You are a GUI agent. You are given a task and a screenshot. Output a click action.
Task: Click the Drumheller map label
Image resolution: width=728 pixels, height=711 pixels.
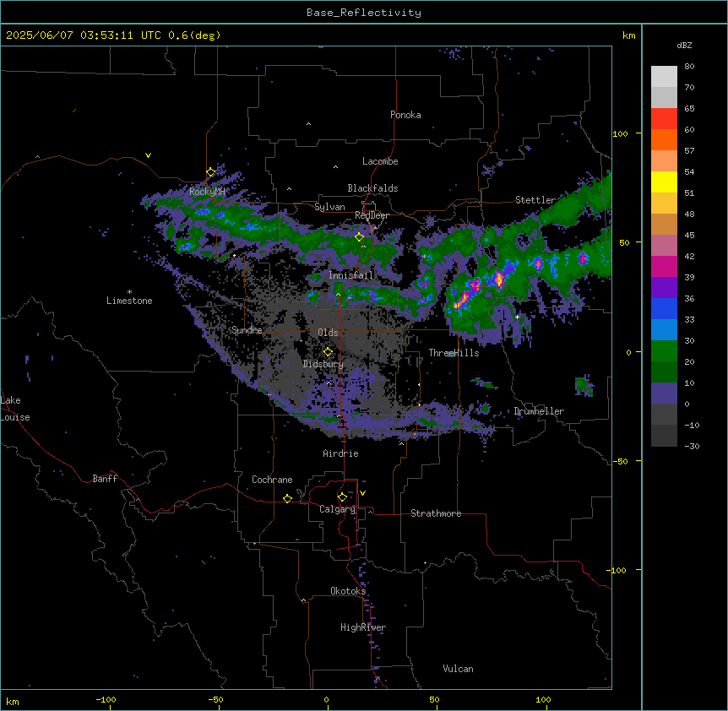[539, 411]
